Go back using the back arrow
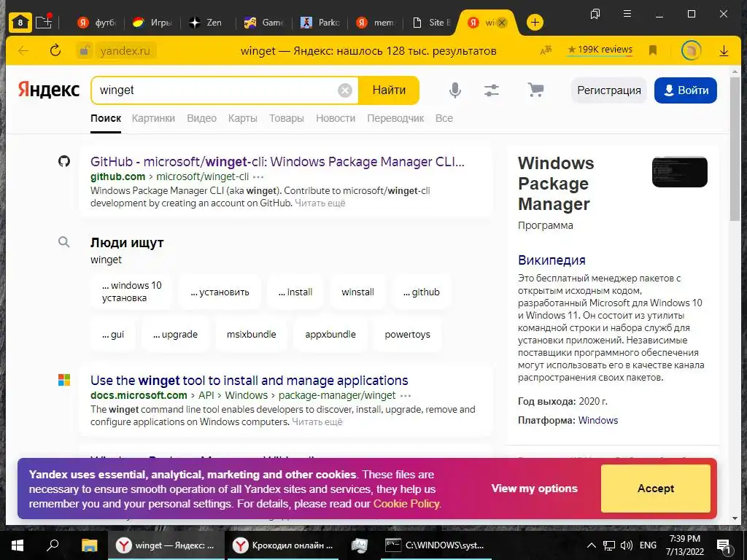 [x=23, y=50]
